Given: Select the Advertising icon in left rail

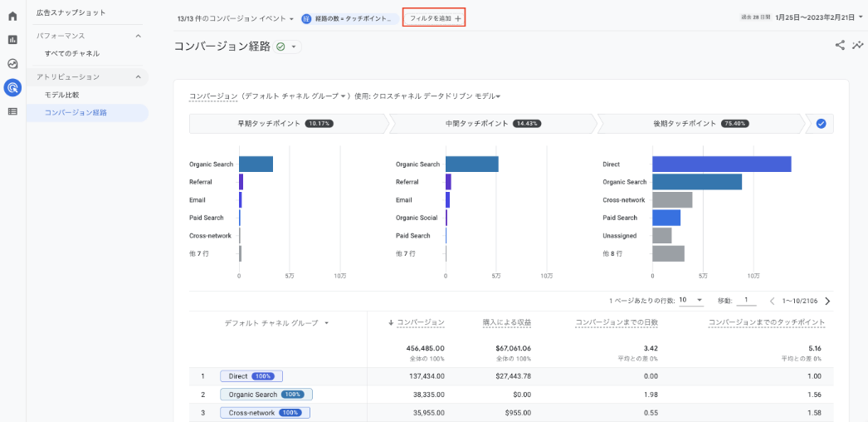Looking at the screenshot, I should click(x=12, y=87).
